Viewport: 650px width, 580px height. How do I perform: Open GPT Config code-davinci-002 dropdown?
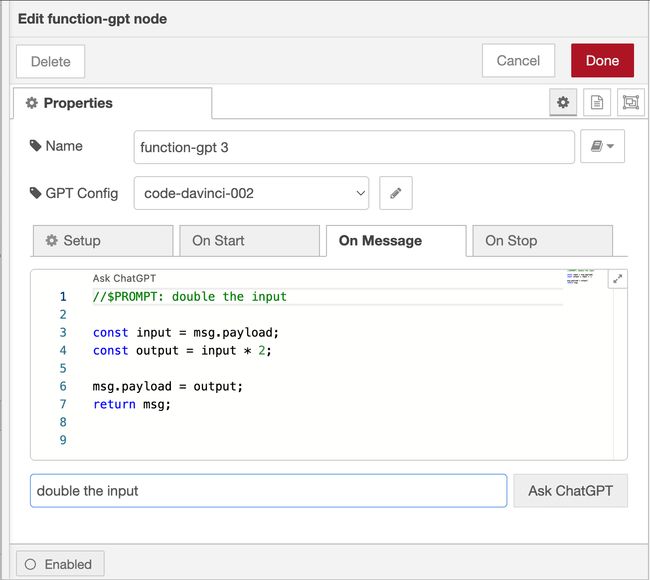click(x=251, y=193)
